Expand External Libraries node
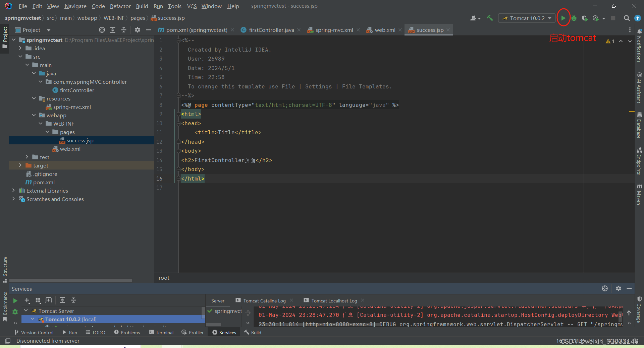644x348 pixels. tap(14, 191)
